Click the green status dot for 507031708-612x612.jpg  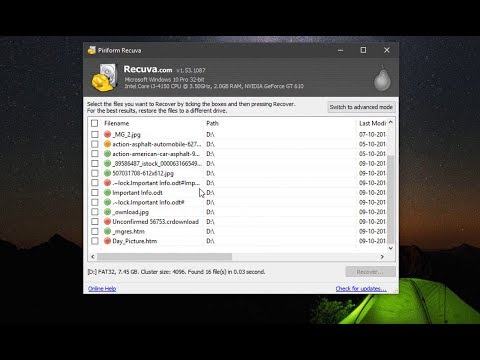107,173
